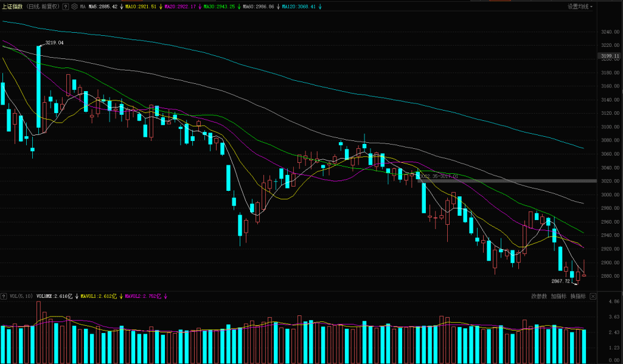Click 改参数 to modify parameters
The height and width of the screenshot is (364, 623).
pos(539,297)
